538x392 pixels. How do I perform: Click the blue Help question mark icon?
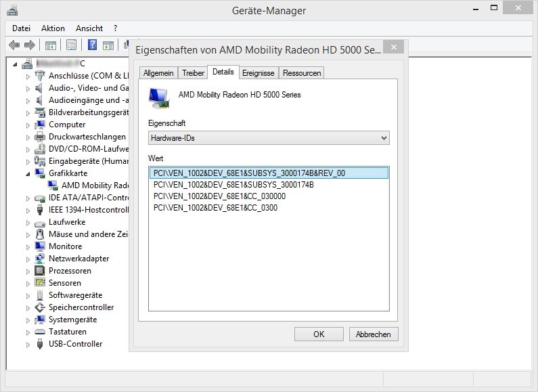(92, 45)
